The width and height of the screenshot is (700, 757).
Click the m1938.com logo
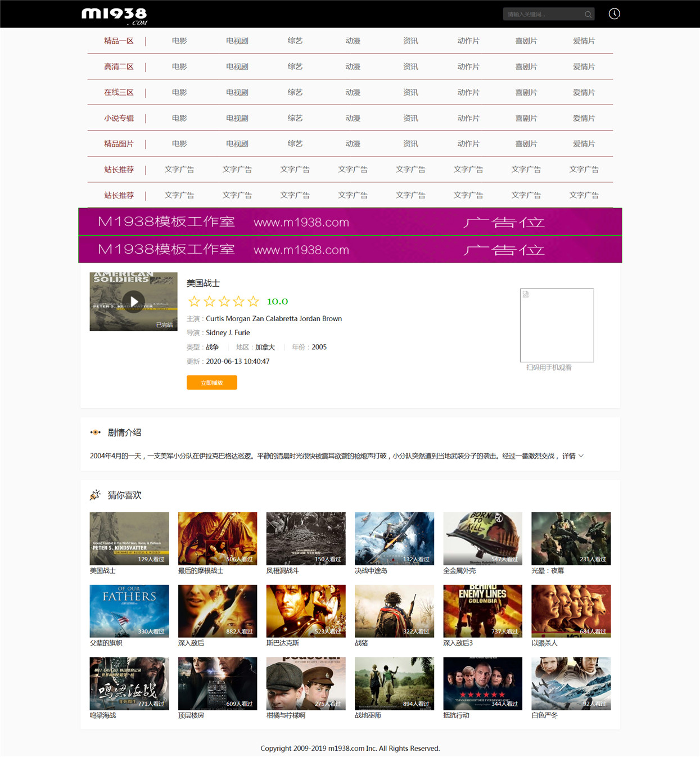click(x=115, y=15)
